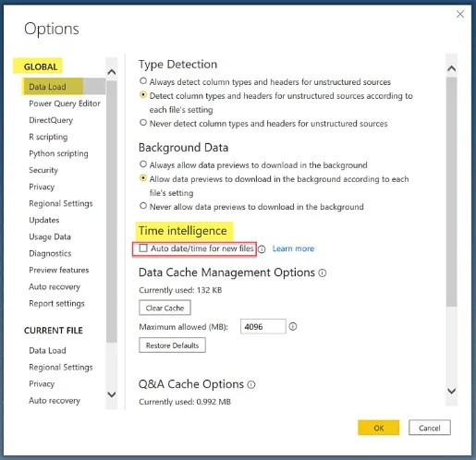Click sidebar scroll-down chevron arrow
The image size is (476, 460).
[112, 394]
